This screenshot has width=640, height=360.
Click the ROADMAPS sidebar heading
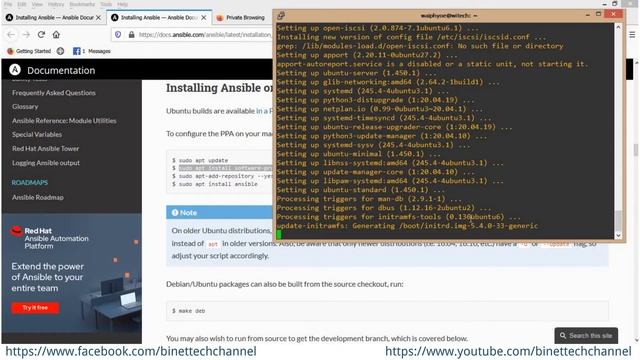30,182
